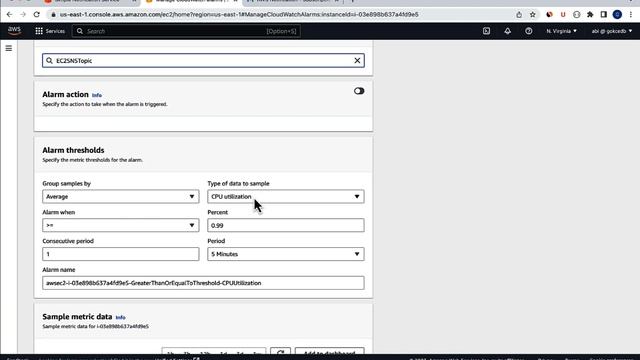Screen dimensions: 640x360
Task: Click the Sample metric data Info link
Action: 120,317
